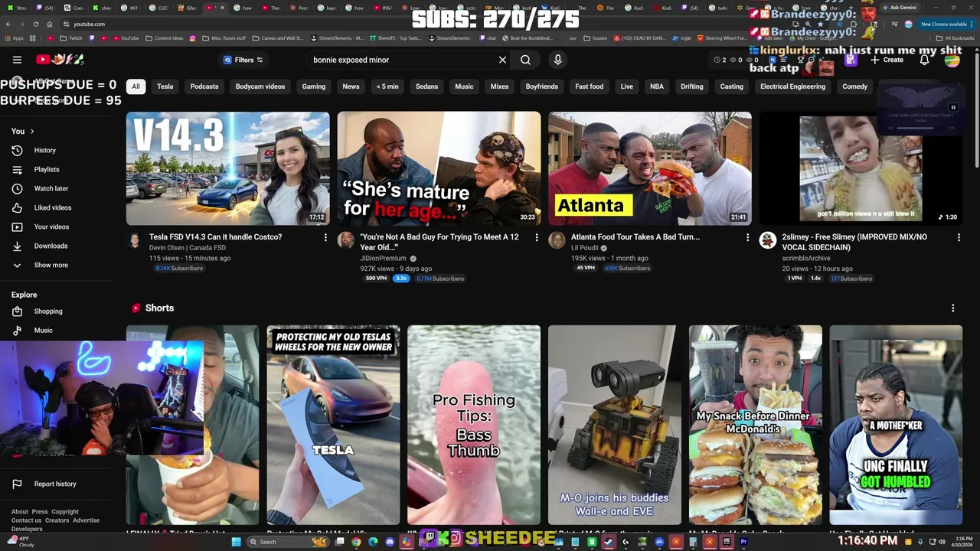Select the Tesla chip
Viewport: 980px width, 551px height.
coord(165,86)
